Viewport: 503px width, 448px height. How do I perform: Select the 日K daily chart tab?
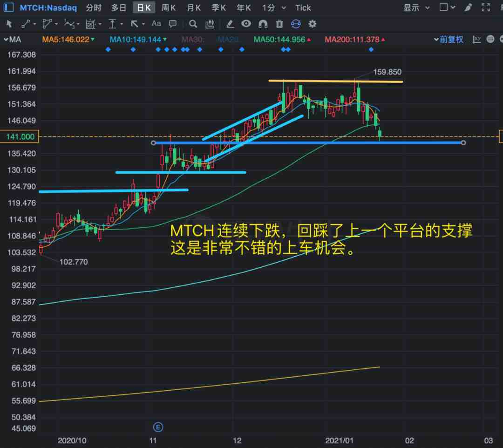144,8
